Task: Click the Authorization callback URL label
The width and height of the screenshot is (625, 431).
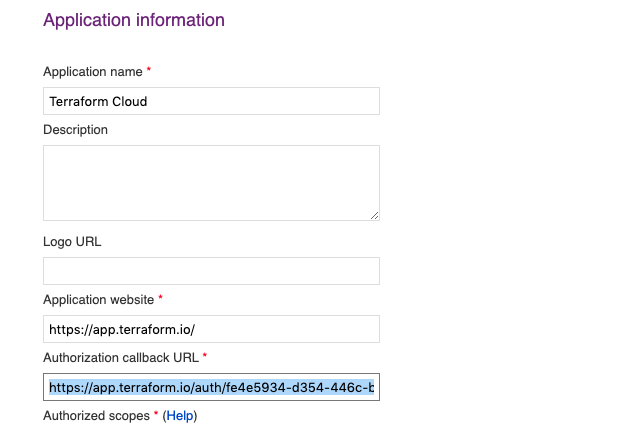Action: [x=120, y=357]
